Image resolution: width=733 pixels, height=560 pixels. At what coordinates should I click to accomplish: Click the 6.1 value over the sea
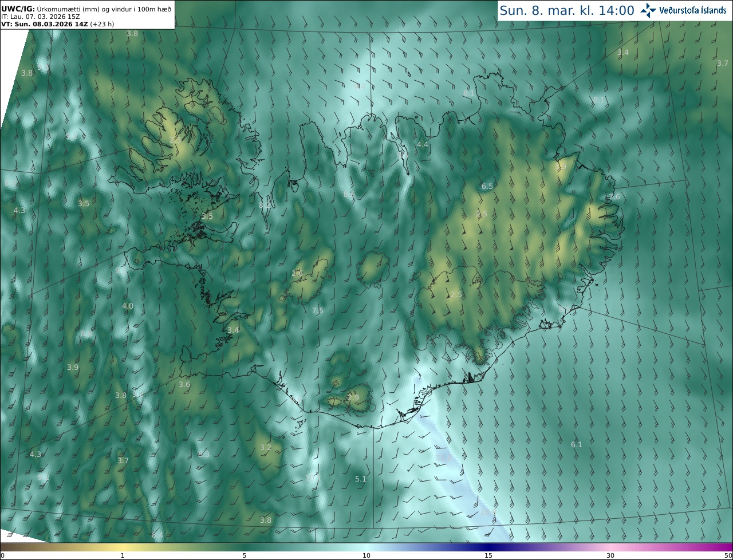(x=577, y=445)
